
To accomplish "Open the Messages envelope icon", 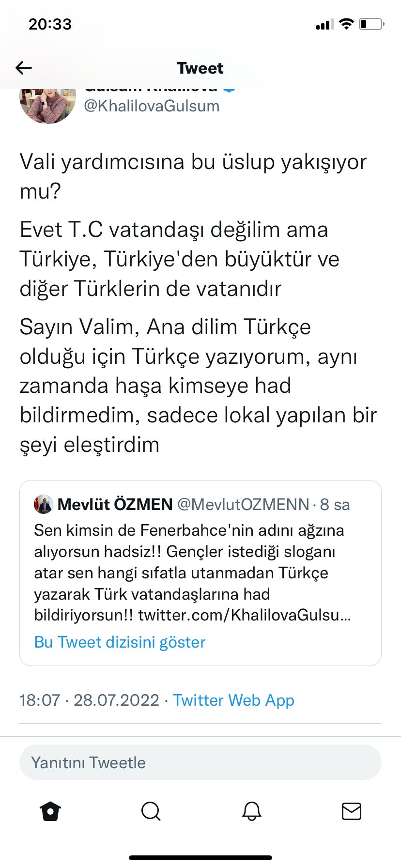I will [352, 811].
